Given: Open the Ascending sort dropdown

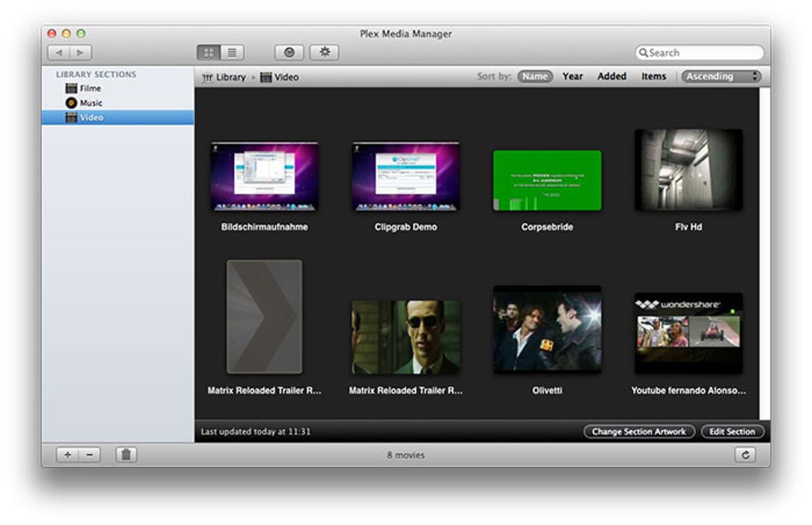Looking at the screenshot, I should 720,76.
